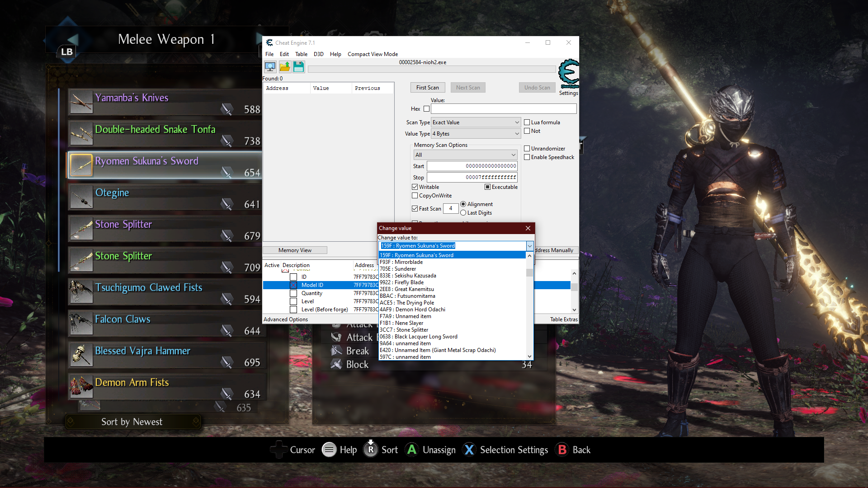This screenshot has width=868, height=488.
Task: Open the Scan Type dropdown
Action: [x=476, y=122]
